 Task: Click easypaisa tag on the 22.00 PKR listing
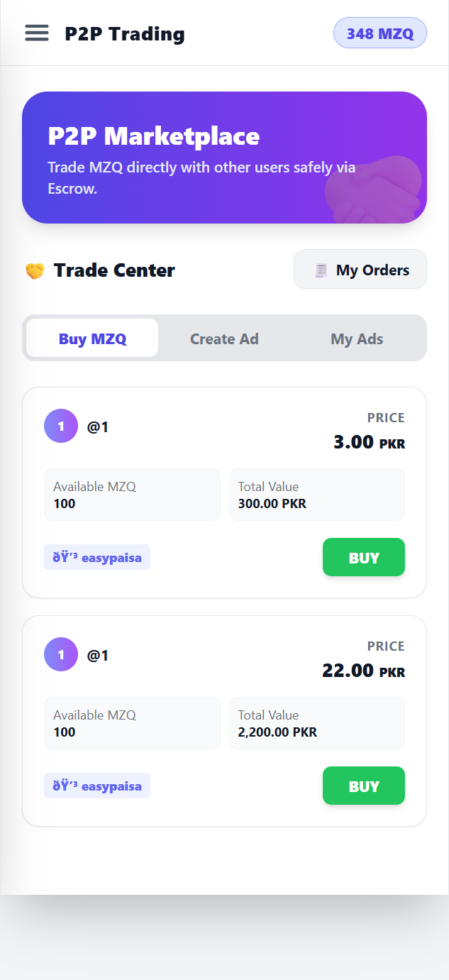tap(97, 786)
